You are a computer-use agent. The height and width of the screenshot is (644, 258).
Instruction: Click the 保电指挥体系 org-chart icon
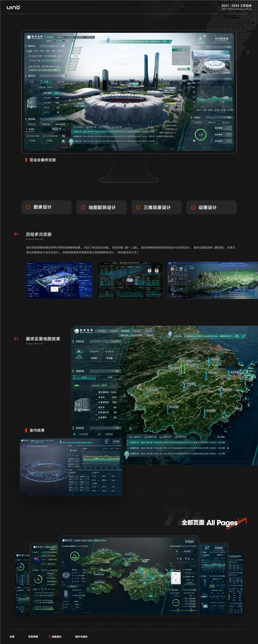(x=79, y=351)
